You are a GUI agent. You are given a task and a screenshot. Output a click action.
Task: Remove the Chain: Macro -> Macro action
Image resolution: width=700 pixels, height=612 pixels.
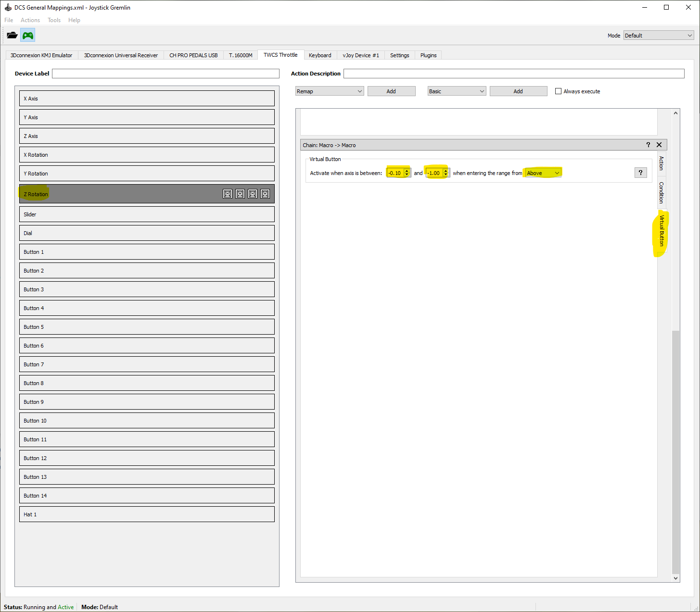659,145
